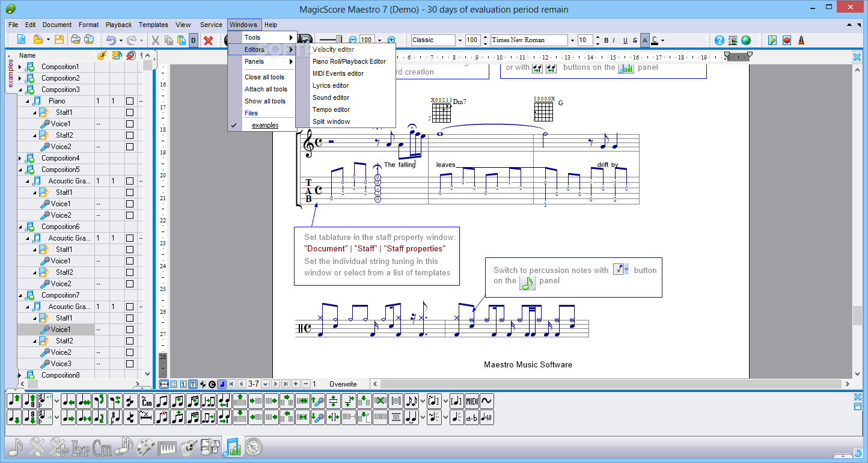The height and width of the screenshot is (463, 868).
Task: Toggle underline text formatting
Action: (x=625, y=40)
